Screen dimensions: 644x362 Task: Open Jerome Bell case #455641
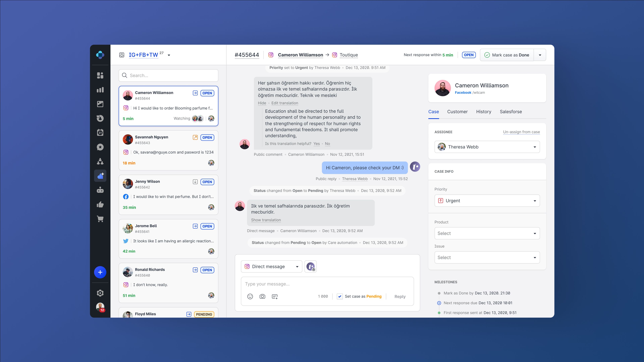169,239
